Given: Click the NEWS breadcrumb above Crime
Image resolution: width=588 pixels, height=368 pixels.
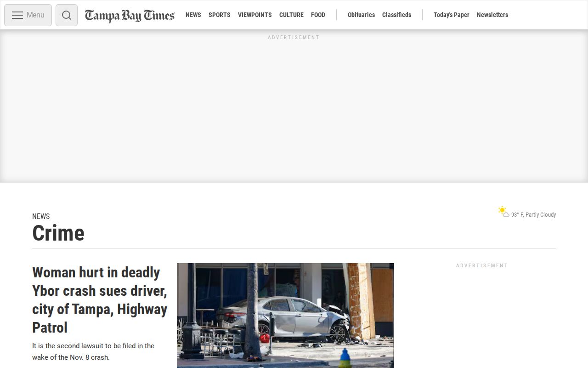Looking at the screenshot, I should pyautogui.click(x=41, y=216).
